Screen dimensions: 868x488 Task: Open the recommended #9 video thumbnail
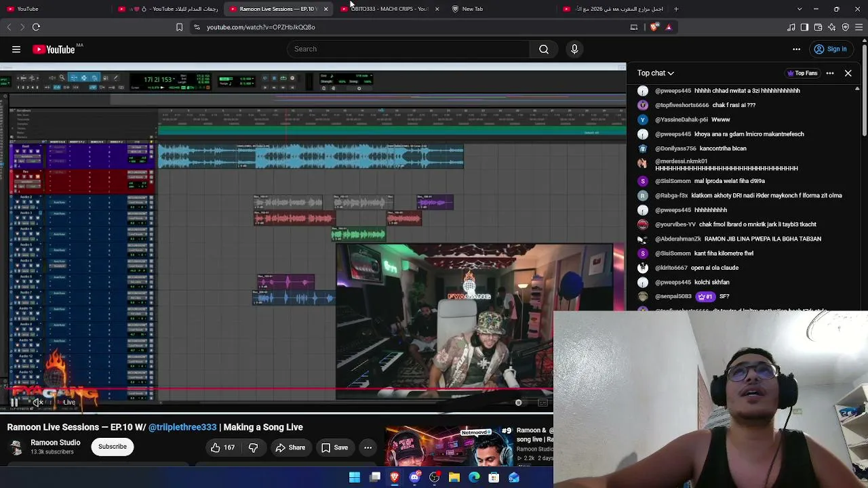(449, 445)
